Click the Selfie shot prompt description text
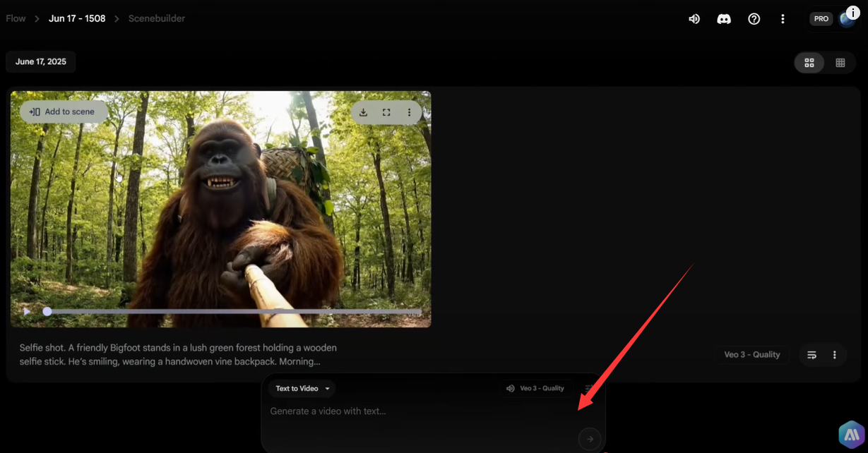The image size is (868, 453). [x=179, y=355]
